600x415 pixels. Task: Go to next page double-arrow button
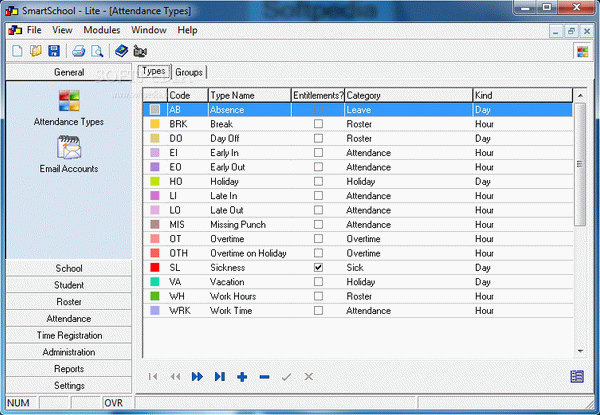coord(197,377)
